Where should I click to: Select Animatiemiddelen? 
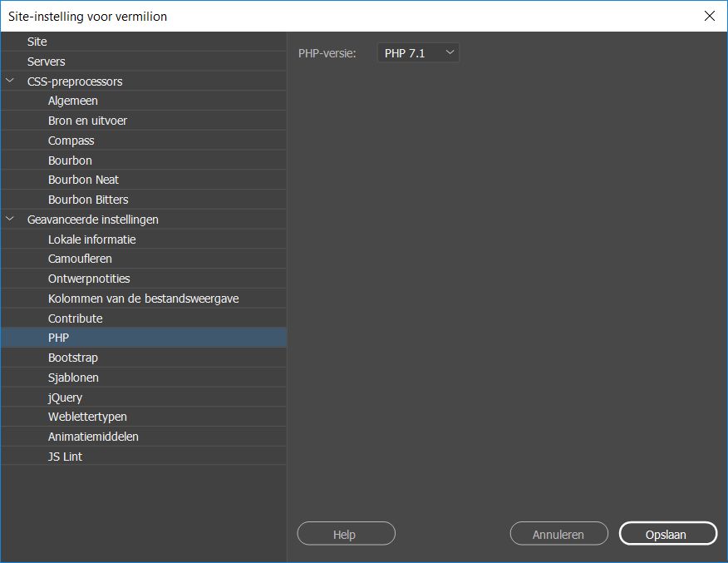(x=144, y=437)
